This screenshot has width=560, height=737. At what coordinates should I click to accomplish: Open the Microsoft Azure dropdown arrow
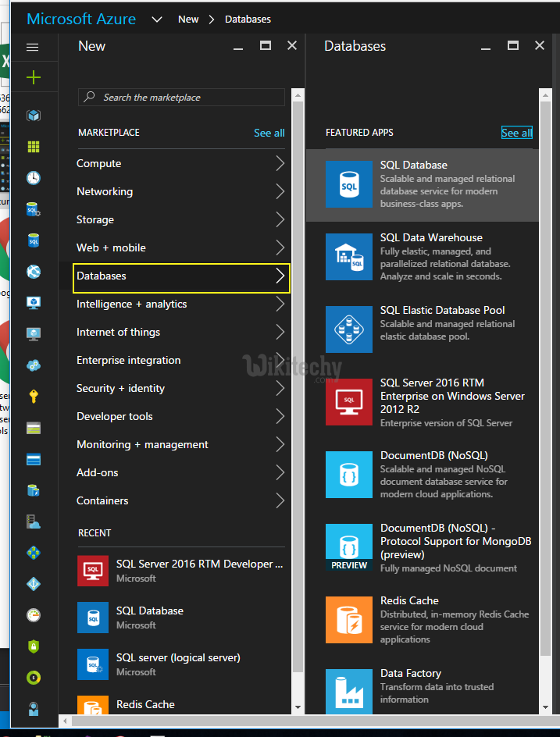(157, 19)
